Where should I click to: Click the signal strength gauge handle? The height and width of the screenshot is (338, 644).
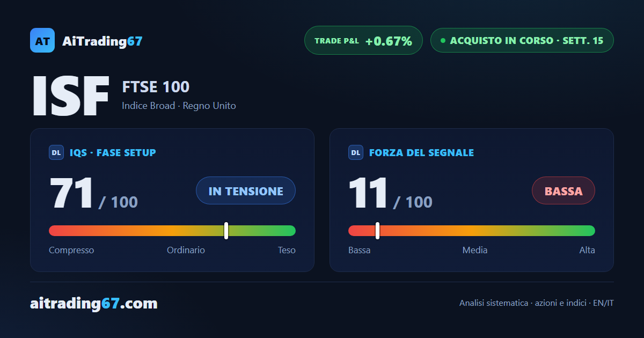pyautogui.click(x=378, y=231)
